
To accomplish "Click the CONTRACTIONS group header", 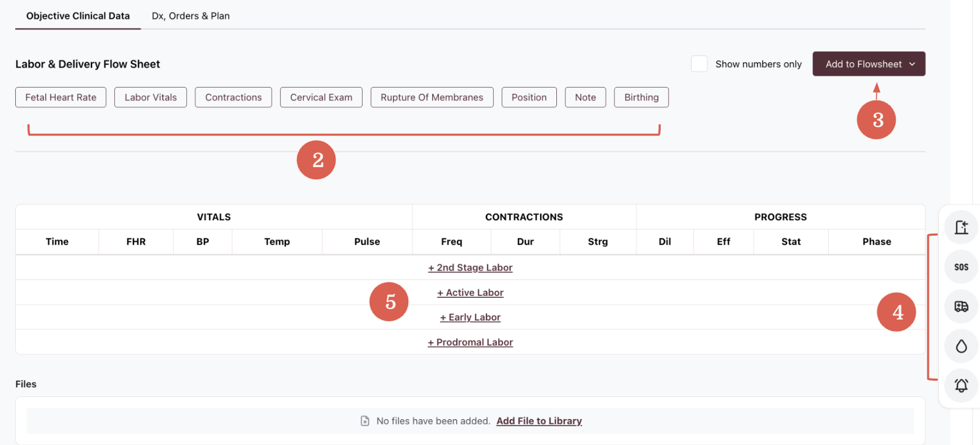I will click(x=524, y=217).
